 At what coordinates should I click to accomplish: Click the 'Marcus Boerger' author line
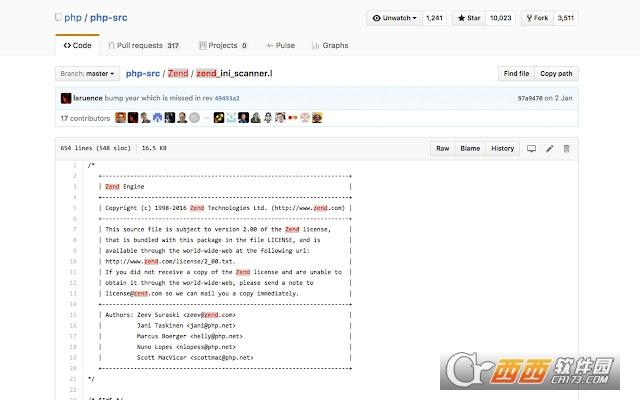(189, 336)
